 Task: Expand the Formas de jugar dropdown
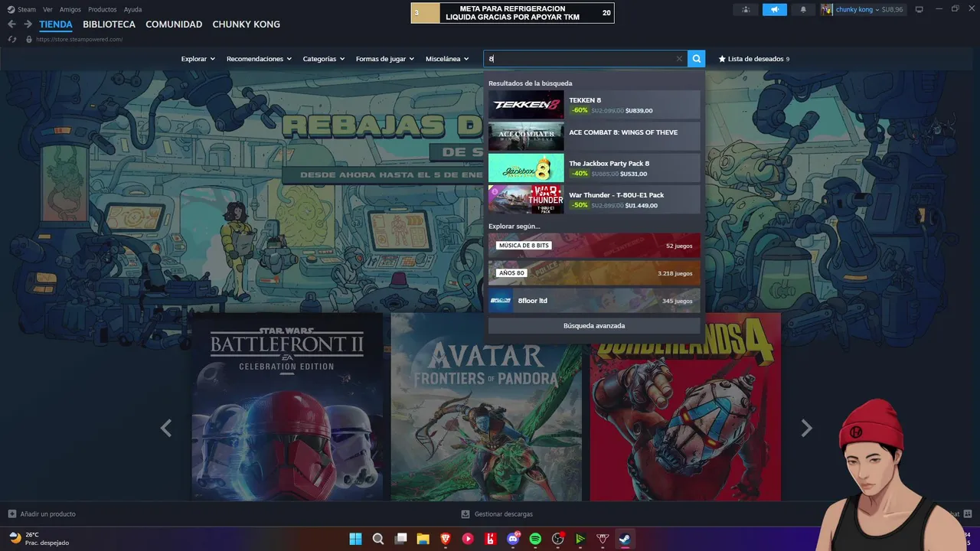point(385,59)
